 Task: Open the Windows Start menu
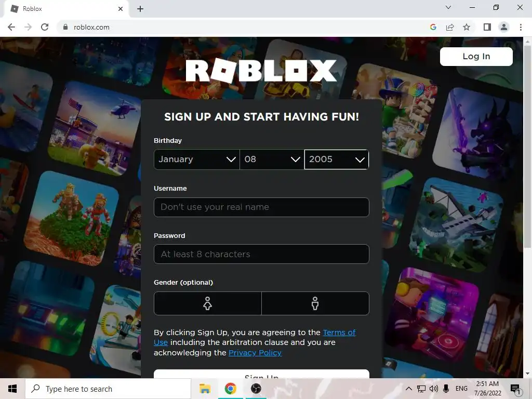(12, 389)
